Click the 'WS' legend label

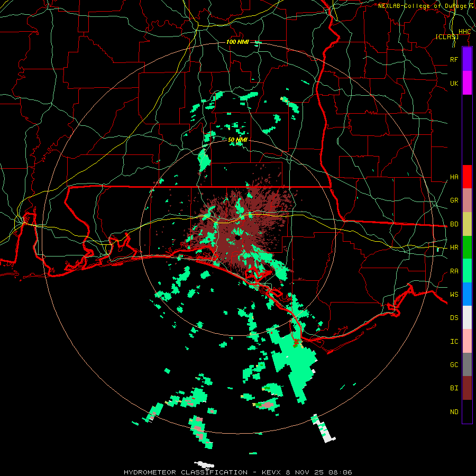pyautogui.click(x=454, y=294)
